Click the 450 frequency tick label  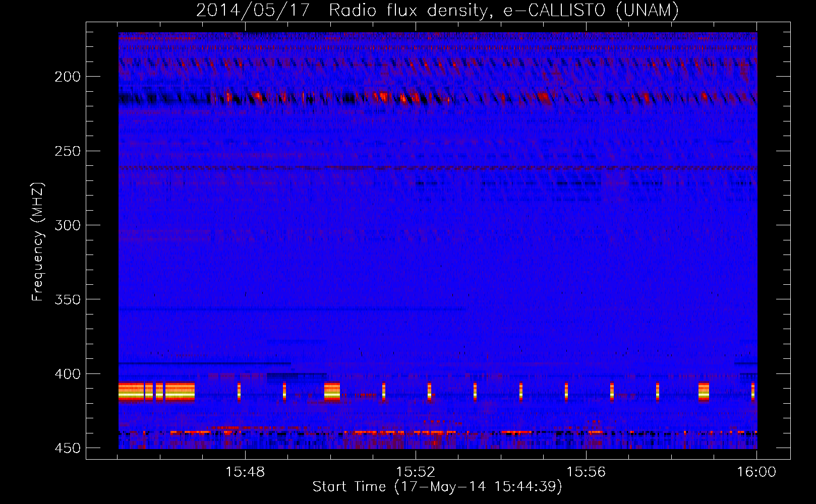pos(68,448)
